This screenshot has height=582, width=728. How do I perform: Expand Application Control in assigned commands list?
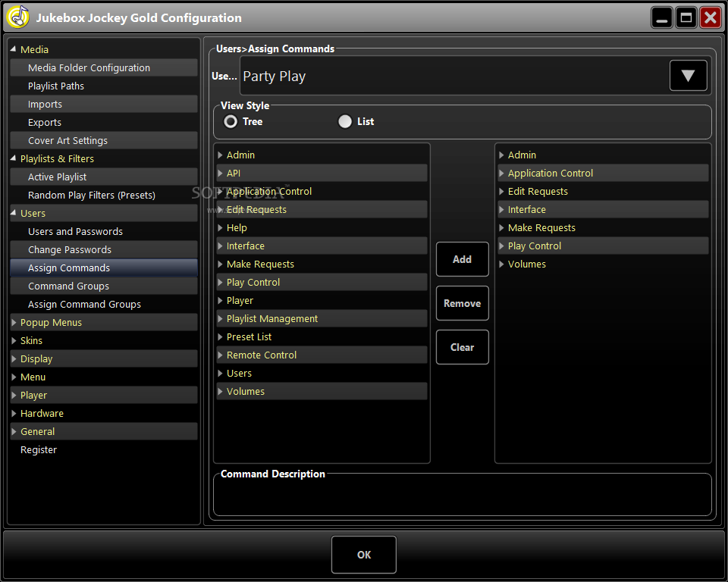point(501,173)
